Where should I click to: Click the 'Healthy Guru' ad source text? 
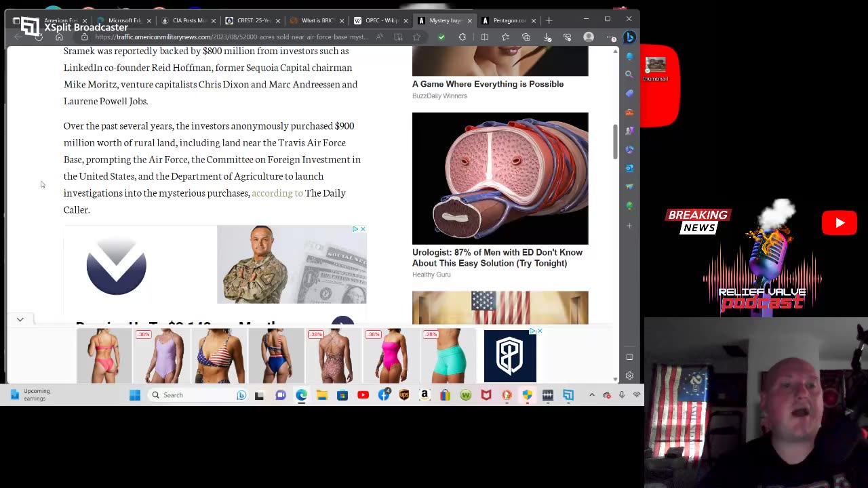(431, 274)
